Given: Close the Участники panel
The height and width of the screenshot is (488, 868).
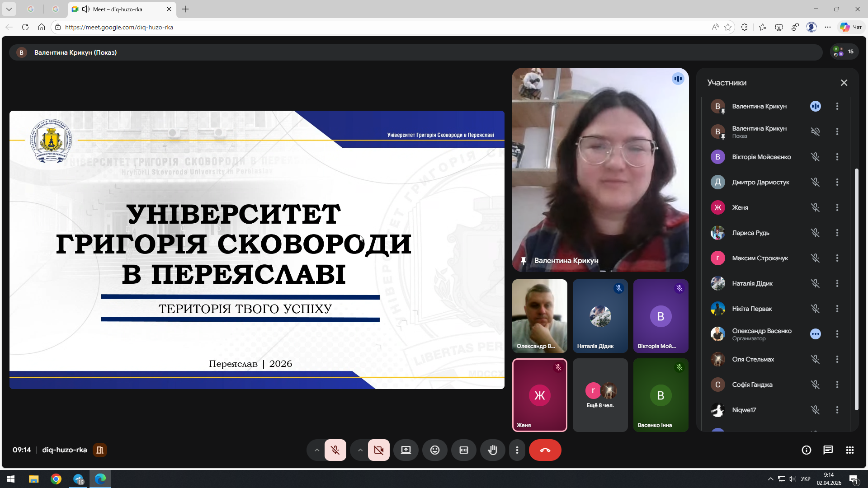Looking at the screenshot, I should (x=844, y=83).
